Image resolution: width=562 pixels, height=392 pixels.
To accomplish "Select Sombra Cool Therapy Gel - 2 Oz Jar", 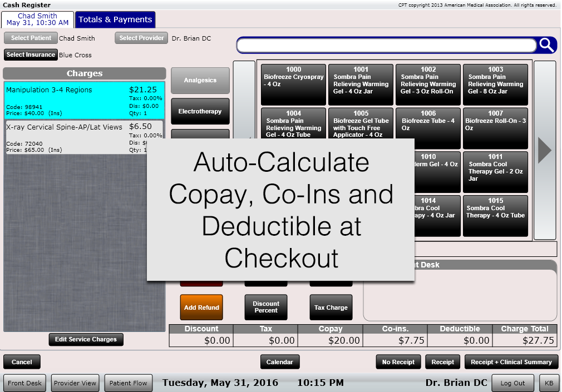I will [x=495, y=172].
